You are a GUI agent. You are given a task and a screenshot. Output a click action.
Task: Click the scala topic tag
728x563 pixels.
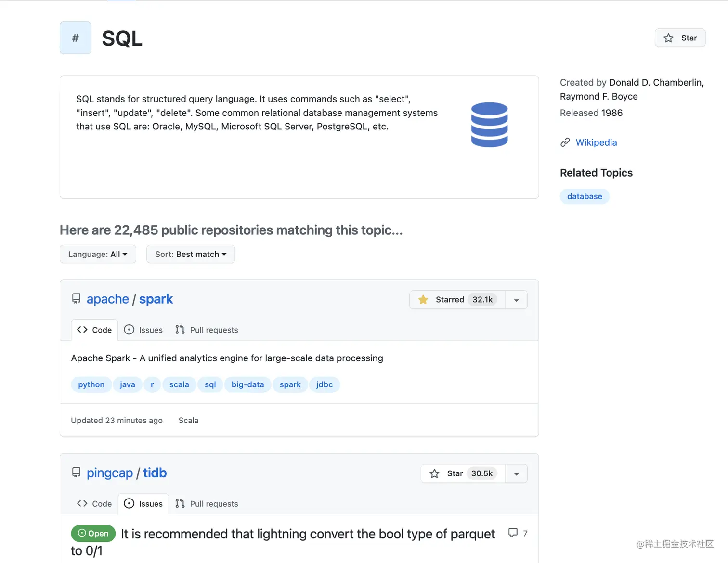(x=179, y=384)
